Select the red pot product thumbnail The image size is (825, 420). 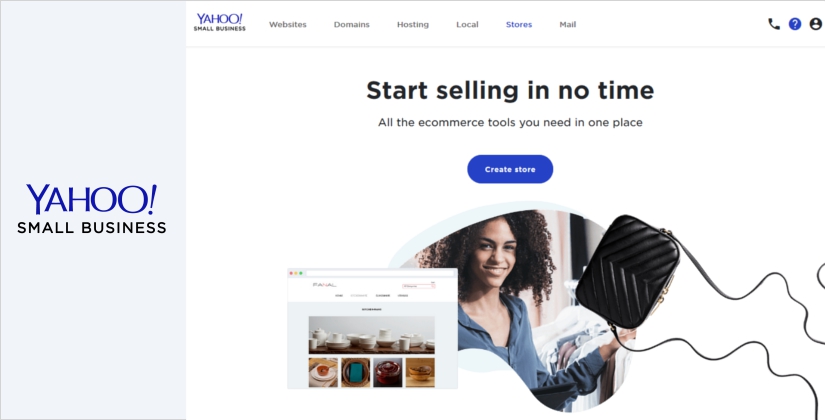coord(388,373)
